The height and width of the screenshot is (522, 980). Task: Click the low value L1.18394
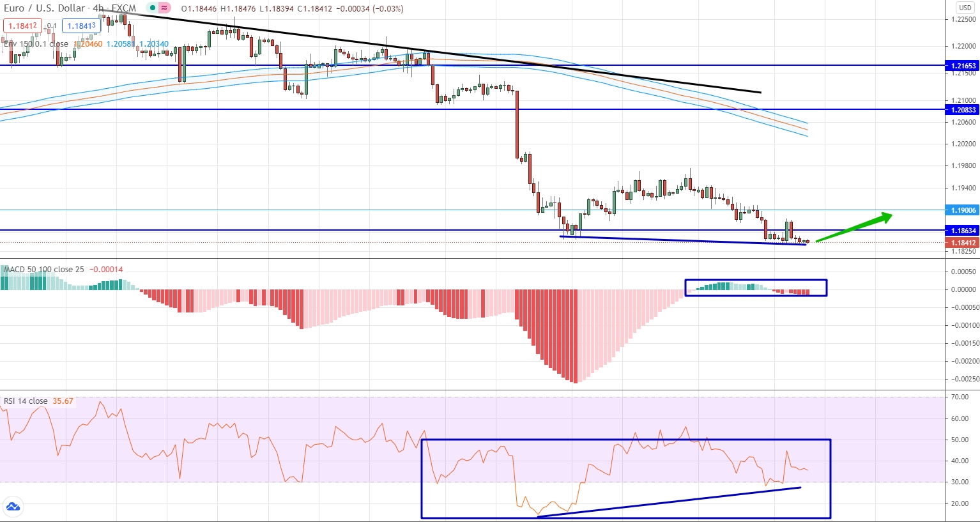click(277, 9)
